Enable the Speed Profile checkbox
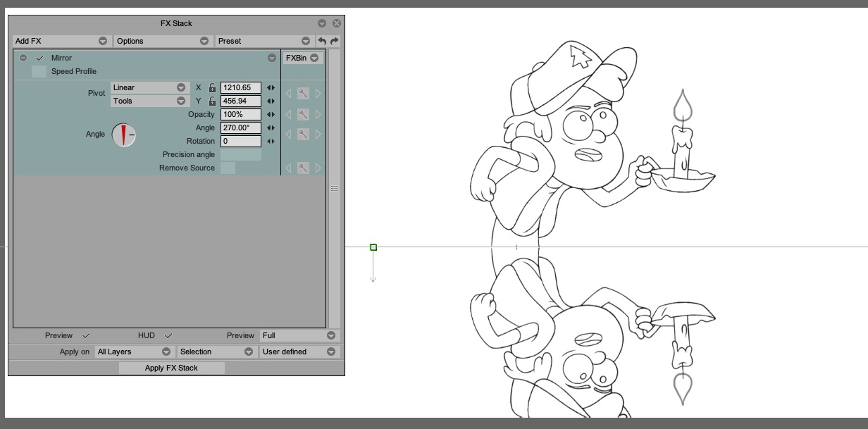Screen dimensions: 868x429 tap(39, 71)
